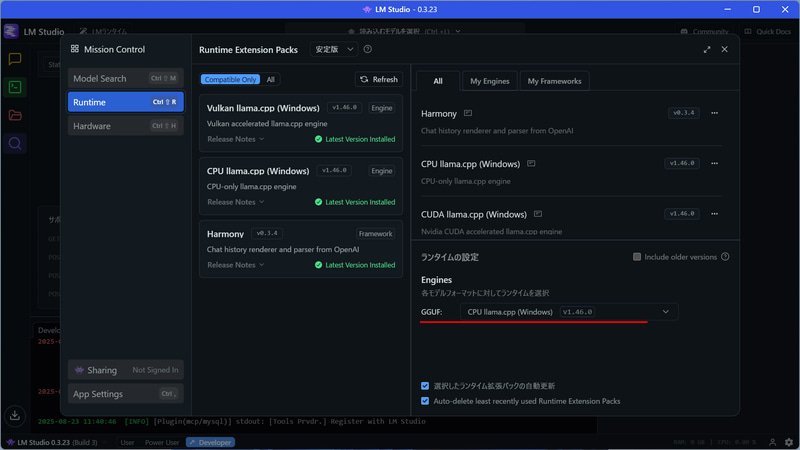The height and width of the screenshot is (450, 800).
Task: Open Community link in header
Action: point(705,31)
